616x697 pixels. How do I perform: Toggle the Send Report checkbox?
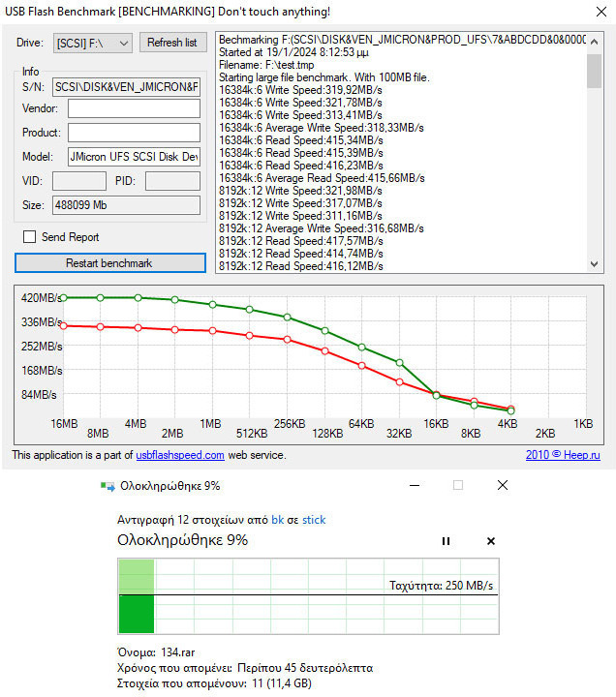click(30, 237)
